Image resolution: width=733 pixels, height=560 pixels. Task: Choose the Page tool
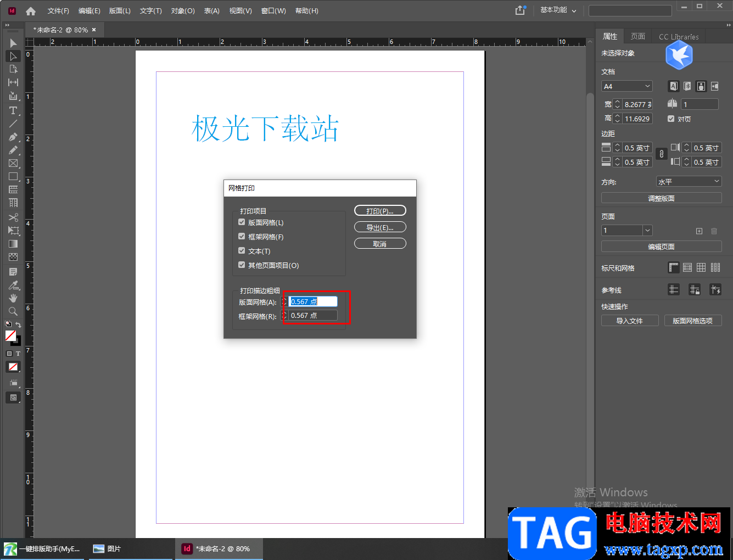[13, 69]
